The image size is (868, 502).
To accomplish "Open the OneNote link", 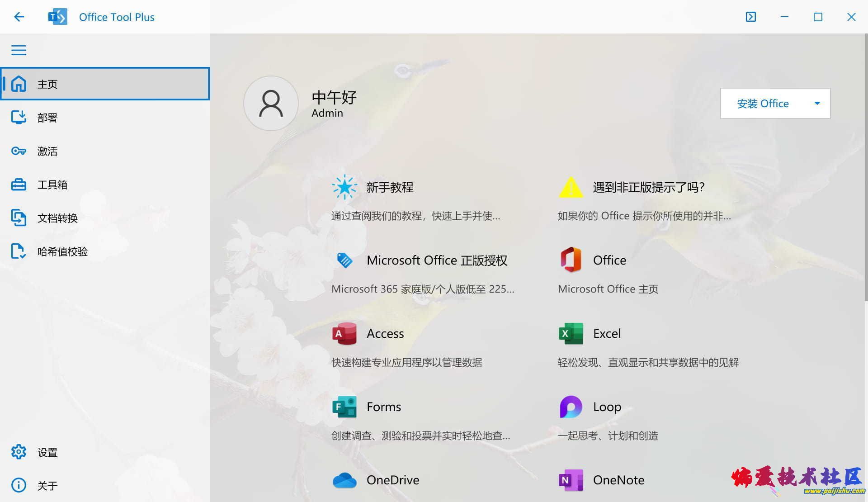I will pos(618,480).
